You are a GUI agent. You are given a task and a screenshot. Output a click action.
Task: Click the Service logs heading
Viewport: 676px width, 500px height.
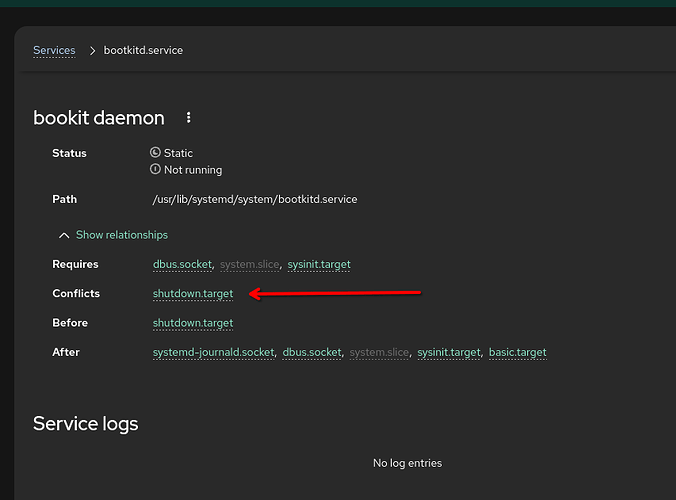86,423
